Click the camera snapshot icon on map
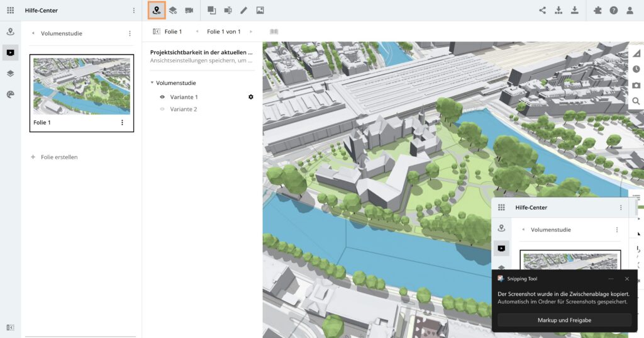The image size is (644, 338). (636, 85)
